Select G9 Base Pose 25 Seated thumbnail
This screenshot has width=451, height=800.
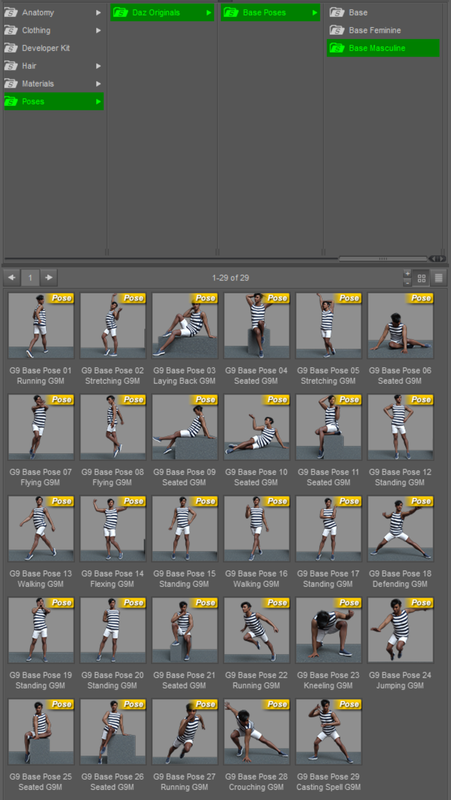click(41, 732)
